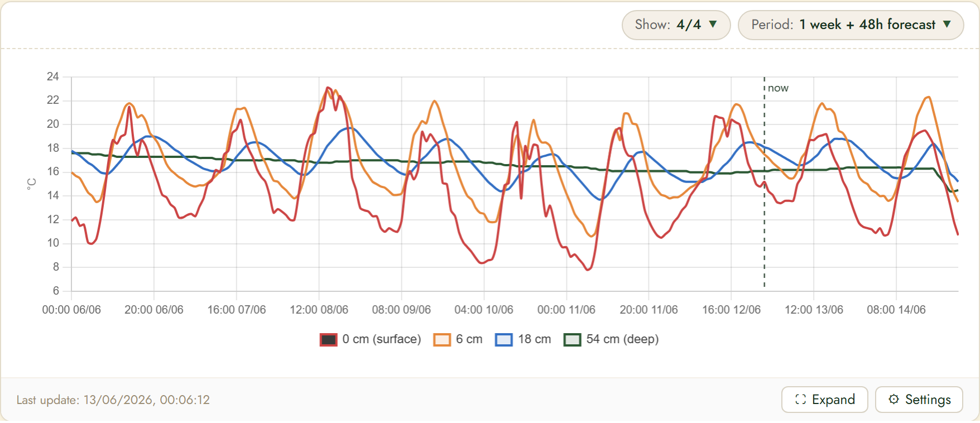Click the 20:00 06/06 axis label
Viewport: 980px width, 423px height.
pos(154,310)
